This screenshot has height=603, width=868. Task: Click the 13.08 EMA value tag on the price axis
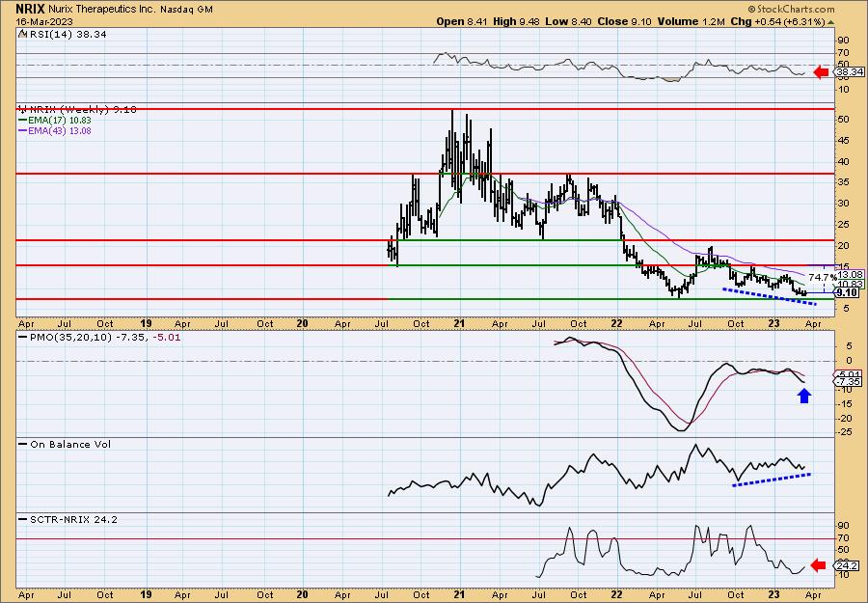(850, 275)
